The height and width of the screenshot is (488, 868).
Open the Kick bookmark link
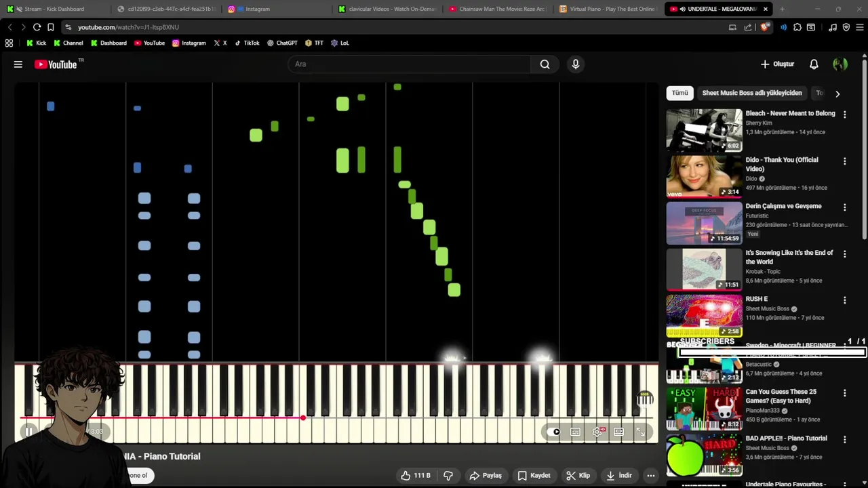point(36,43)
